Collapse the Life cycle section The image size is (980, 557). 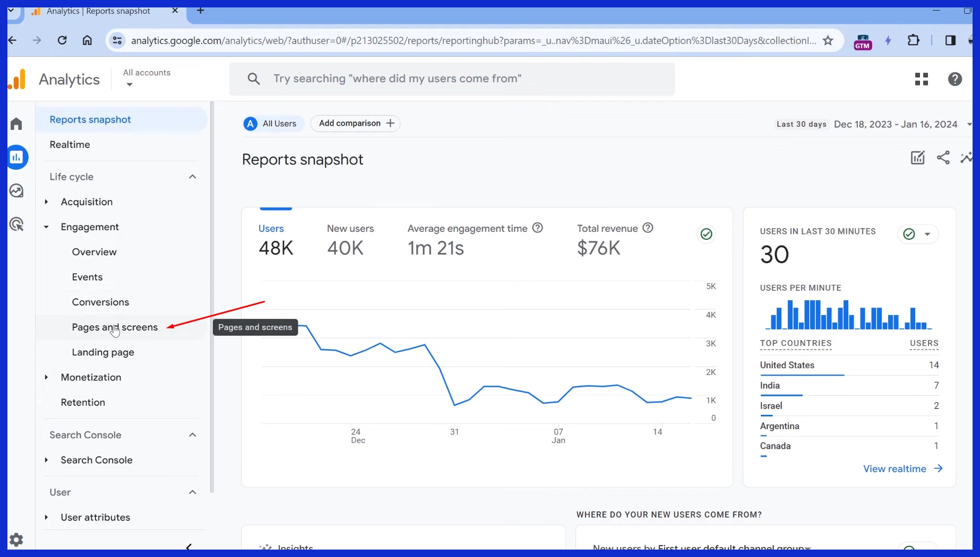click(193, 177)
